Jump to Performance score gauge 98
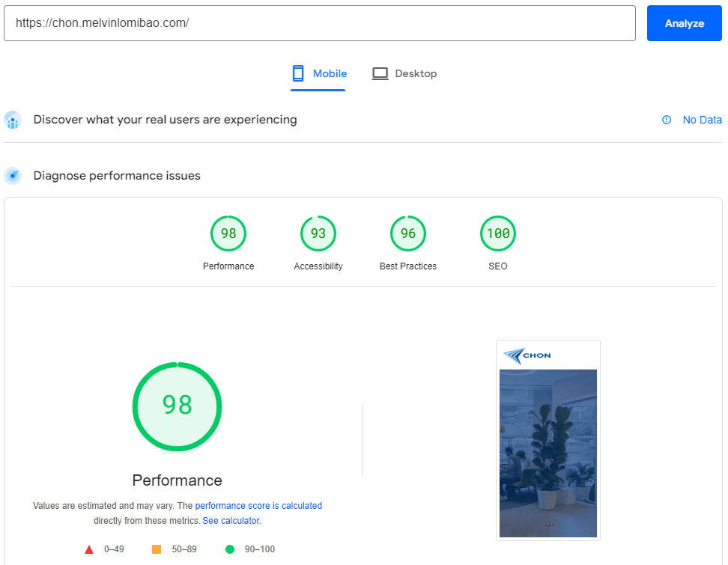 point(228,233)
